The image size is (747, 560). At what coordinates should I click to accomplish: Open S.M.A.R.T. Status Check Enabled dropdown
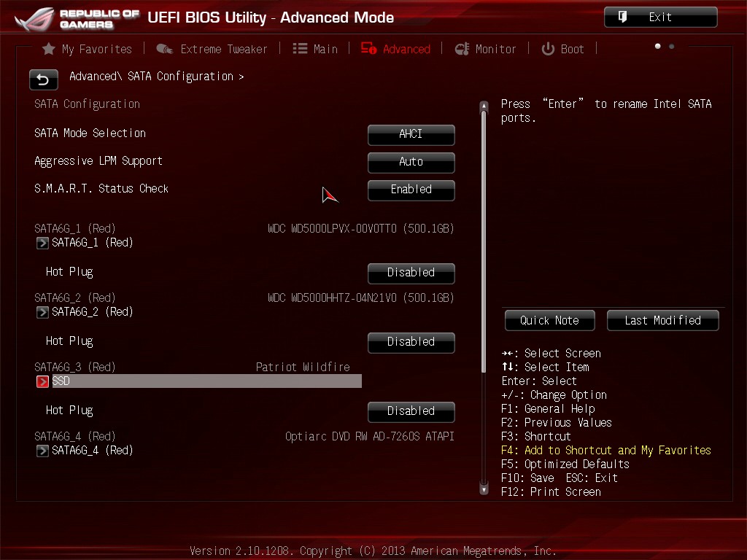coord(411,190)
